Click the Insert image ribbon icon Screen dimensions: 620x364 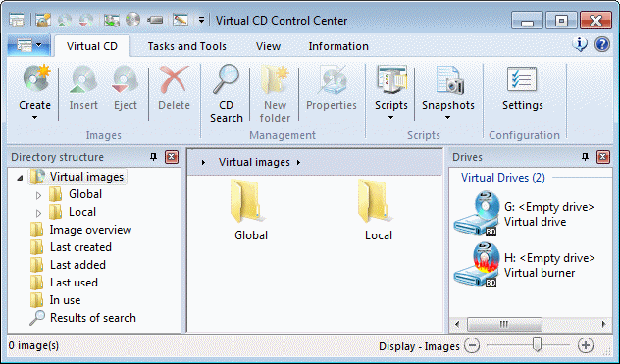(83, 79)
